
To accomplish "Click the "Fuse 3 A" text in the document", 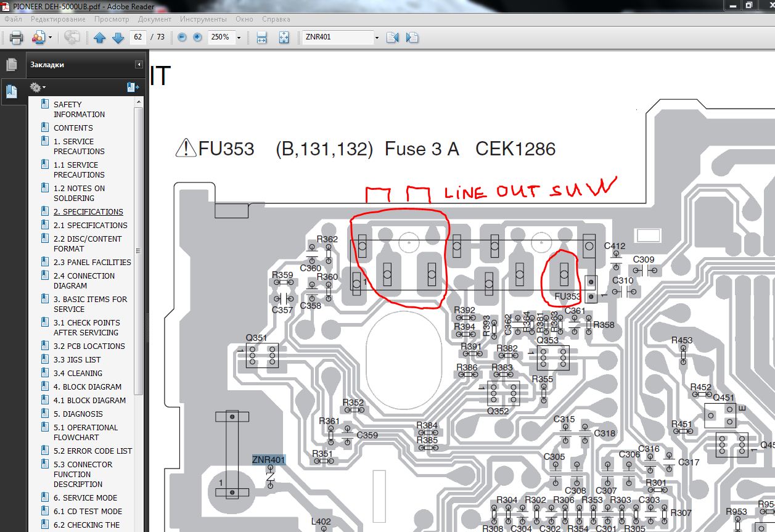I will [x=422, y=149].
